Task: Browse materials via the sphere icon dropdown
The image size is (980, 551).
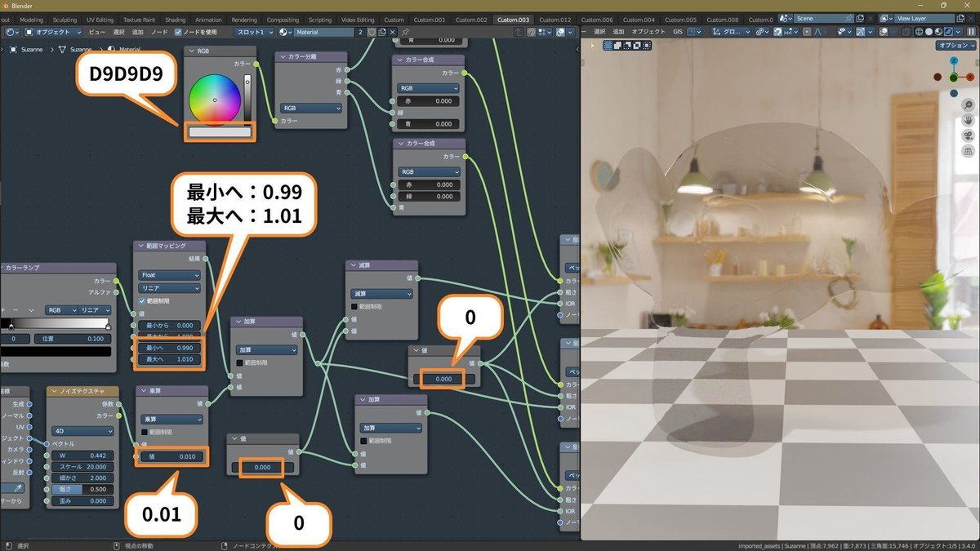Action: [285, 32]
